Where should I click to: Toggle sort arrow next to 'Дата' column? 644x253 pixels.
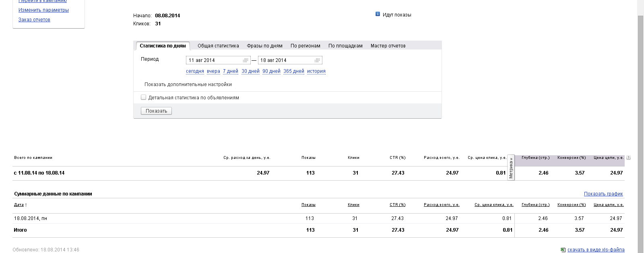[x=26, y=205]
